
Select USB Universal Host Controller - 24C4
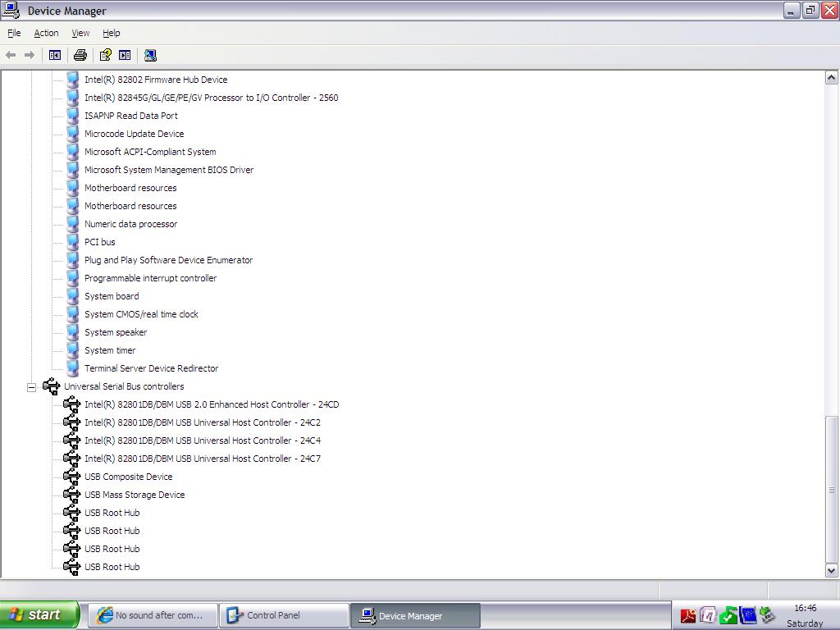coord(203,441)
